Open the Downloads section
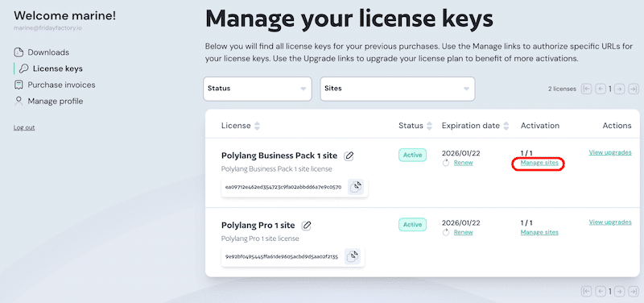Screen dimensions: 644x303 (48, 52)
